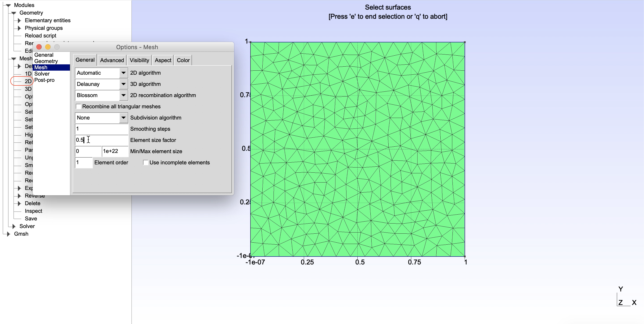Click the Smoothing steps input field
Image resolution: width=644 pixels, height=324 pixels.
click(101, 129)
